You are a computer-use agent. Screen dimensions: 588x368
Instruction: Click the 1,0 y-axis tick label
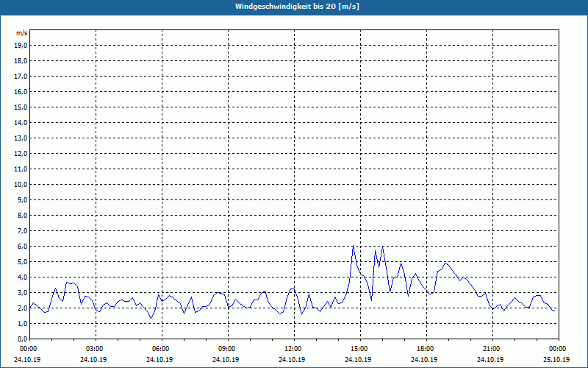(x=23, y=323)
